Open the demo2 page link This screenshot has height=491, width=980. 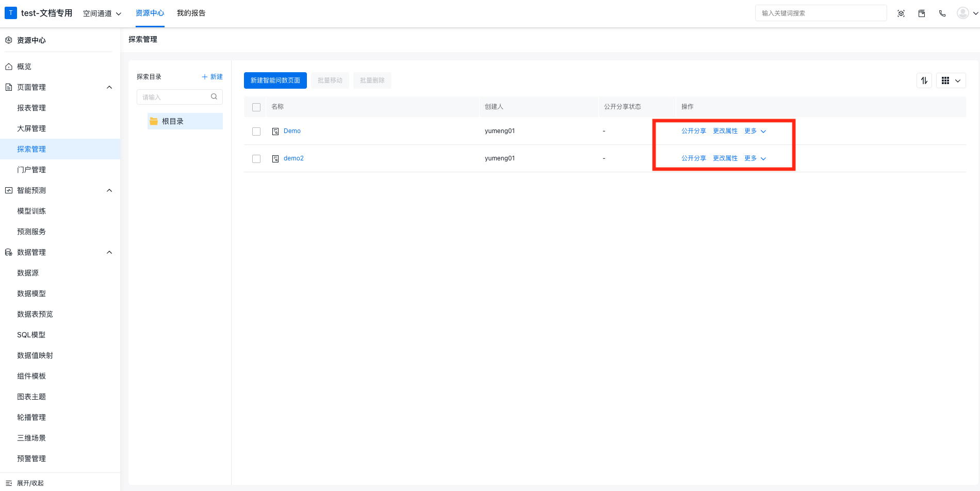tap(293, 158)
